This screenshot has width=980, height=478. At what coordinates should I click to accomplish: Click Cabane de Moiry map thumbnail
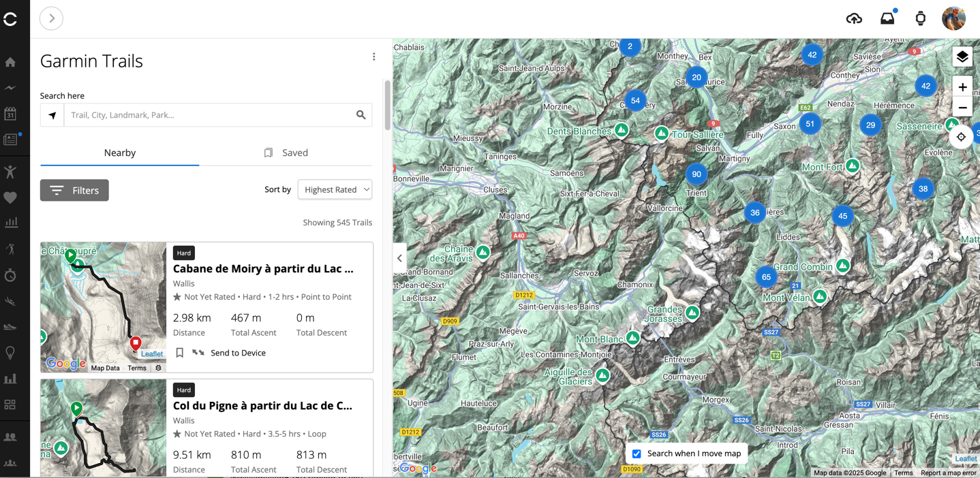103,307
